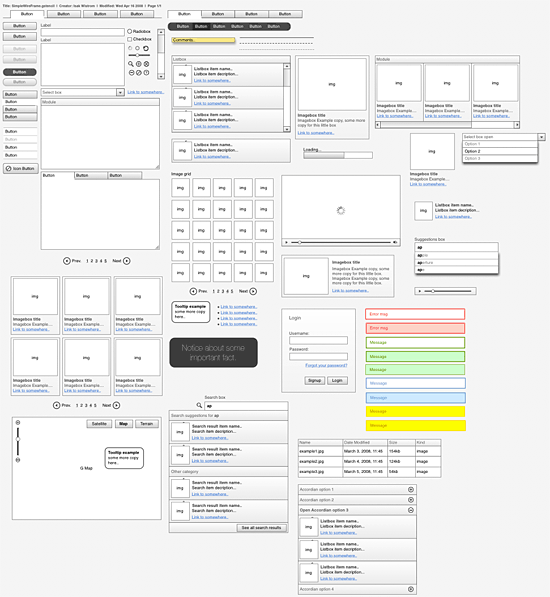This screenshot has width=550, height=597.
Task: Click the 'Name' column header in file table
Action: [320, 442]
